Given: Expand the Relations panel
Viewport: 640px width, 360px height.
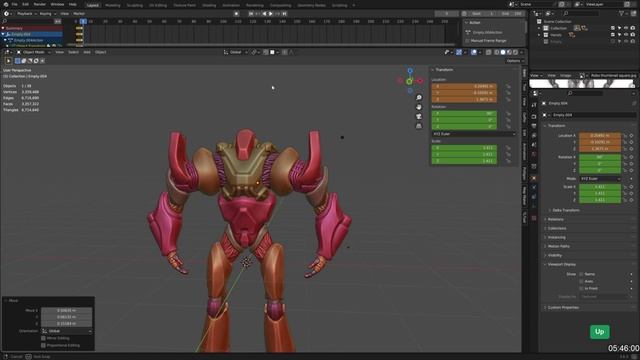Looking at the screenshot, I should click(556, 219).
